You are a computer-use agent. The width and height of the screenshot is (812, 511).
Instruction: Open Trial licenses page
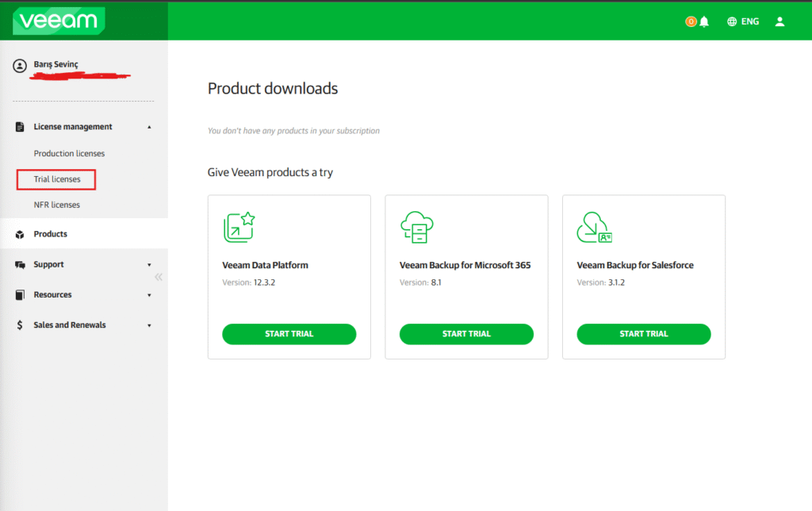[57, 179]
